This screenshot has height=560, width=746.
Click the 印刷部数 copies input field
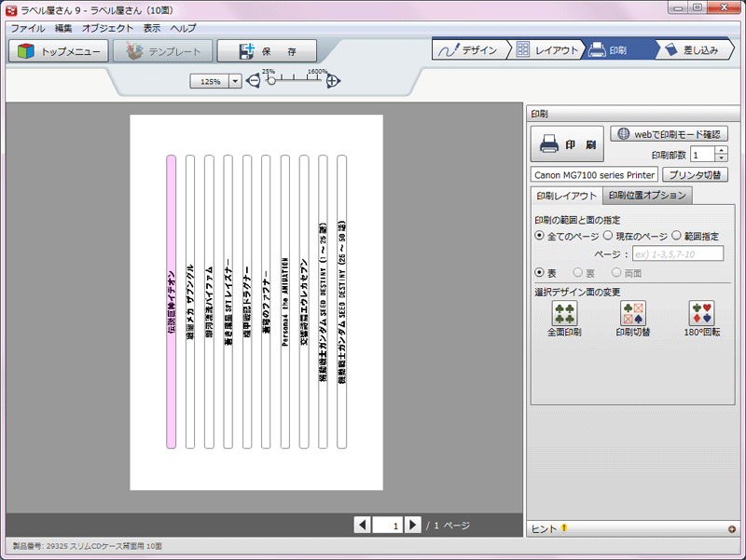click(703, 154)
